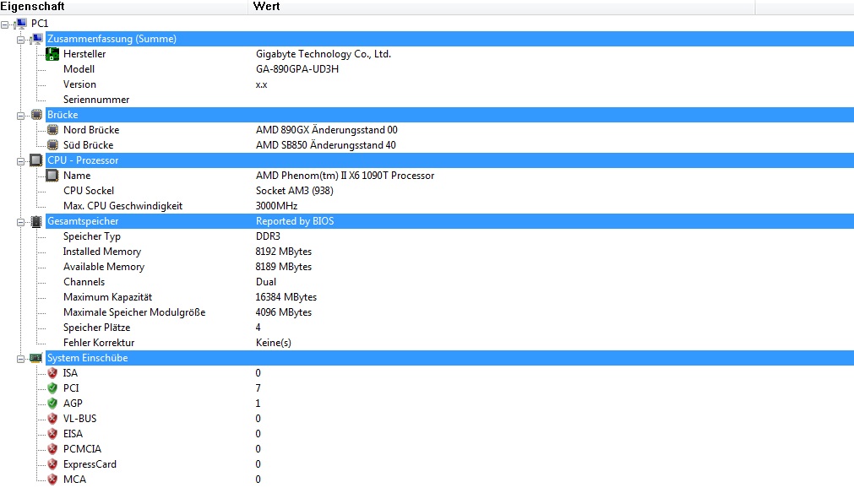This screenshot has width=854, height=504.
Task: Click the Dual channels value
Action: (x=266, y=282)
